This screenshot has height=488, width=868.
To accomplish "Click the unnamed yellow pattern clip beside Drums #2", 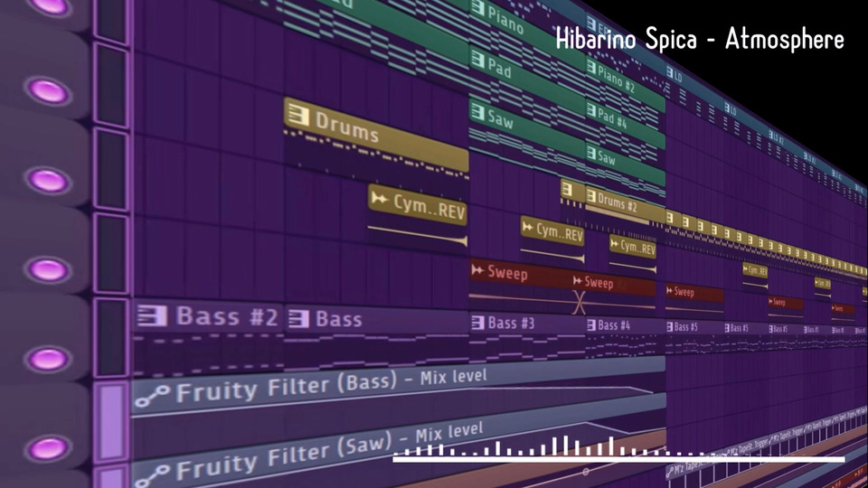I will [x=572, y=191].
